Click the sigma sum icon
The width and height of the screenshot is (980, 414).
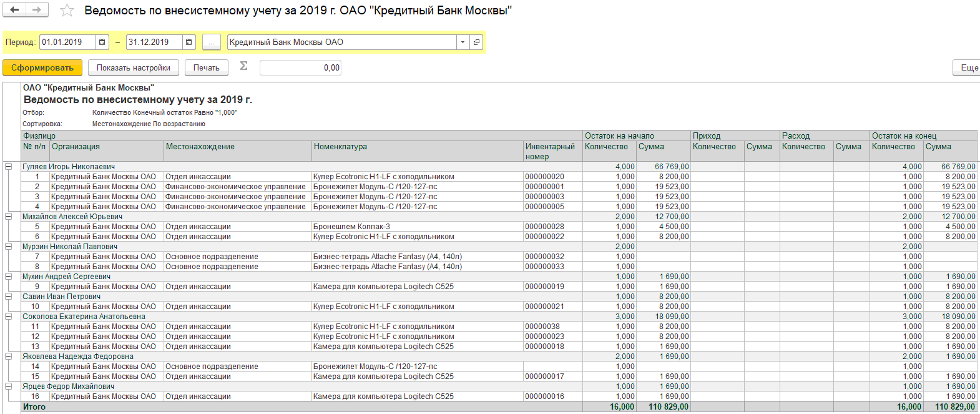243,66
